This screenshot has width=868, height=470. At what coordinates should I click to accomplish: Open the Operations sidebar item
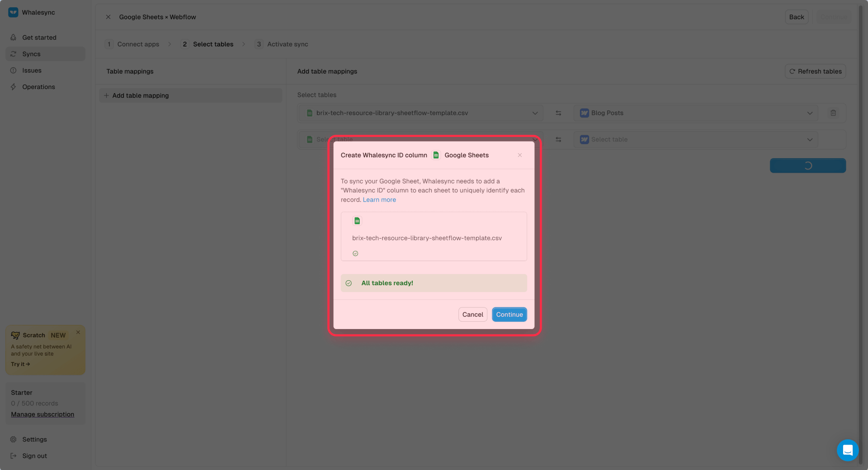[45, 87]
